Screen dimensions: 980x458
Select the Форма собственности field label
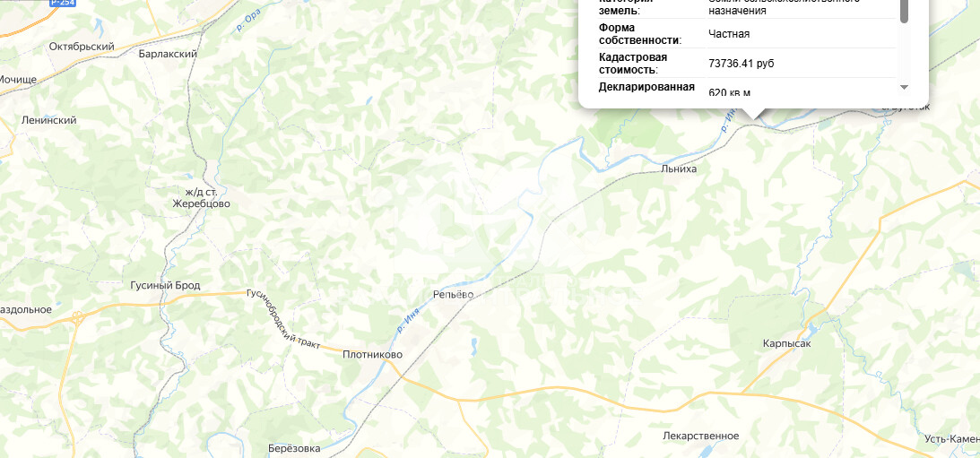[x=640, y=34]
